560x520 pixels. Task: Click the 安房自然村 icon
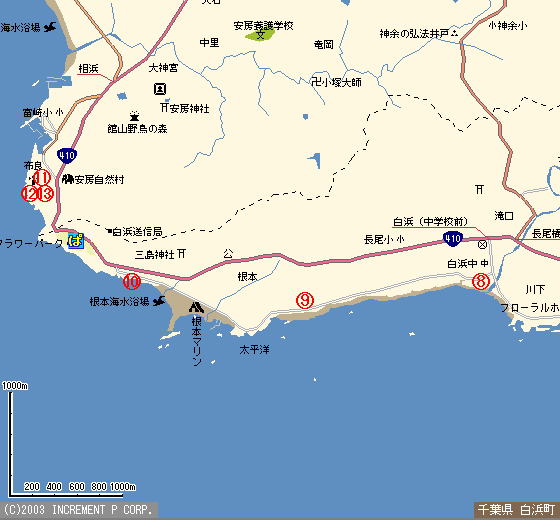pos(68,179)
